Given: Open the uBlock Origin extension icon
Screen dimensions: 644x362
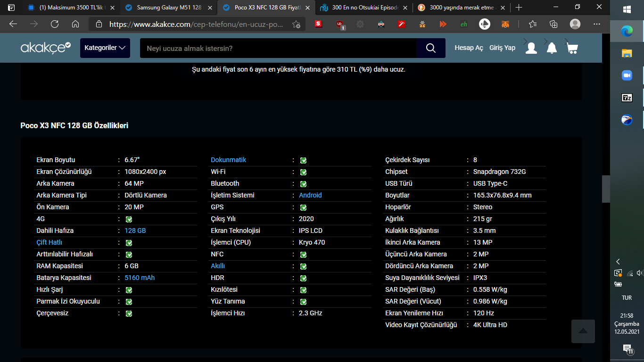Looking at the screenshot, I should (x=340, y=25).
